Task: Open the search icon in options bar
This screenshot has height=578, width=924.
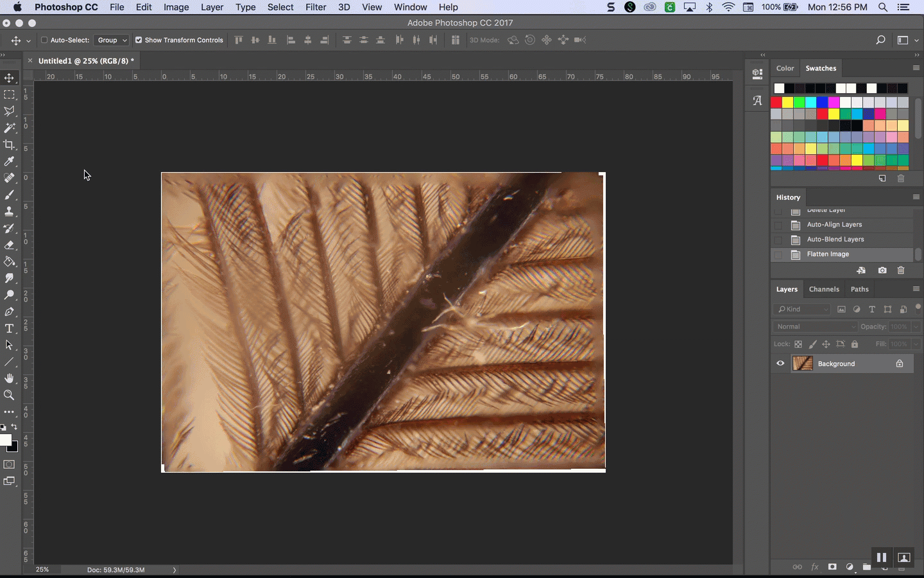Action: (x=880, y=40)
